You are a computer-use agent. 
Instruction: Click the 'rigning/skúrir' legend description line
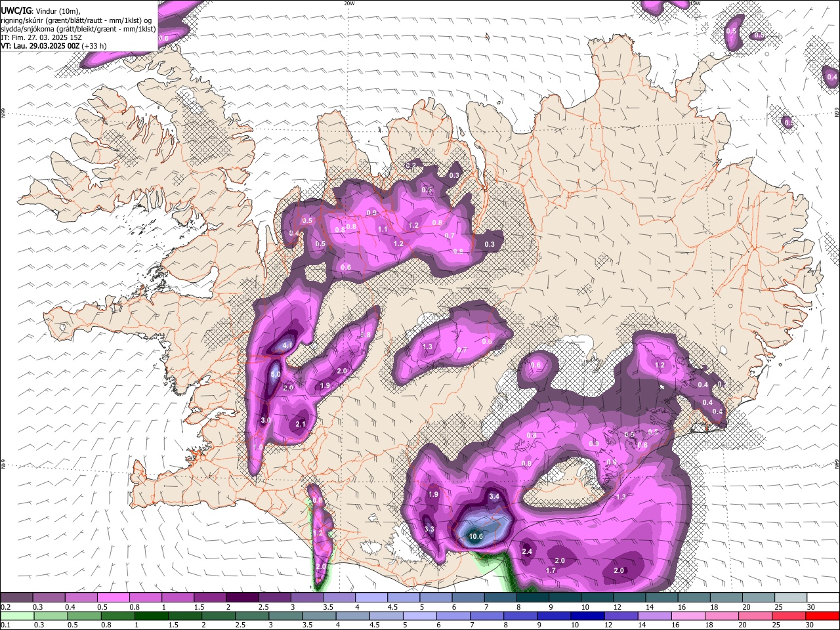click(77, 20)
